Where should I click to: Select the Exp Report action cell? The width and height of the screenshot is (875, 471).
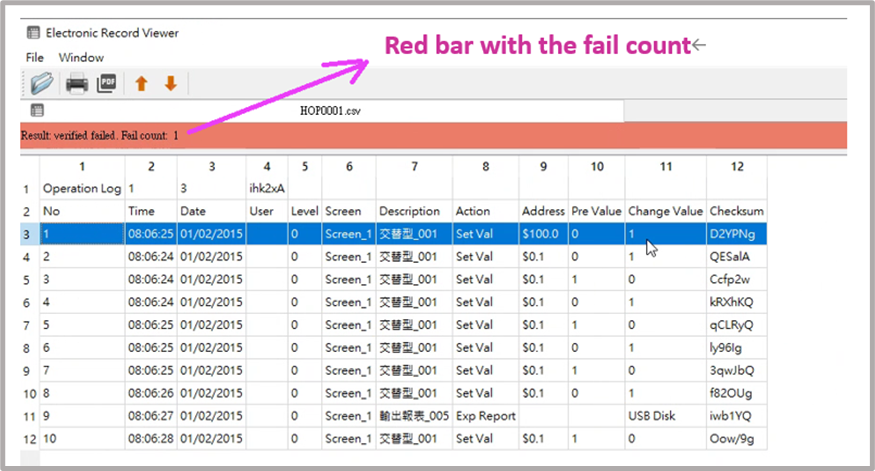tap(485, 416)
